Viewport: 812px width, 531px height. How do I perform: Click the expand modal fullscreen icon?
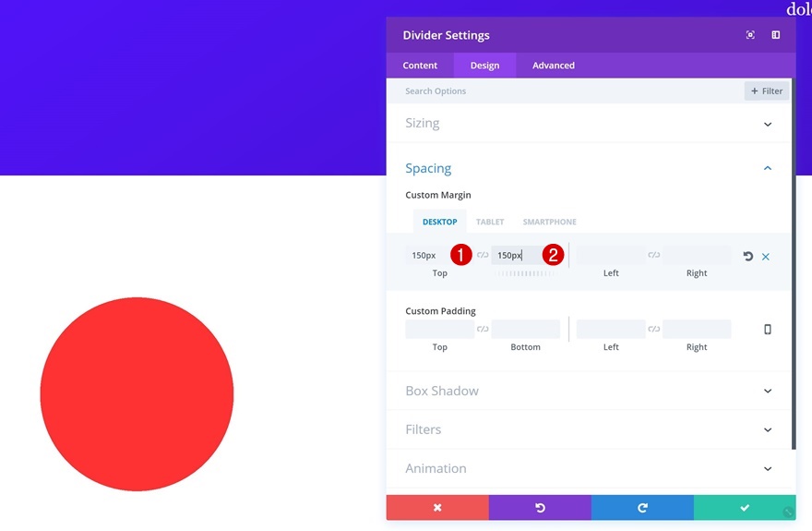tap(750, 35)
